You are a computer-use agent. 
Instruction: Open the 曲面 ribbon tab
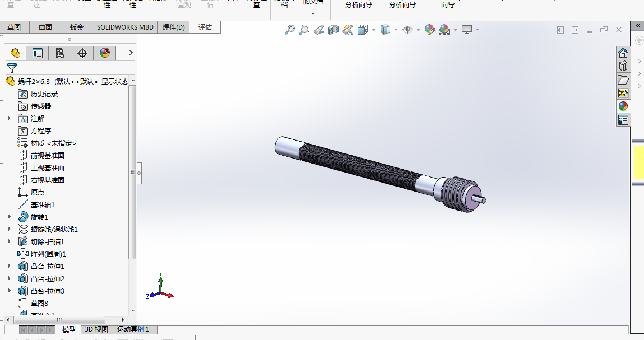(45, 27)
